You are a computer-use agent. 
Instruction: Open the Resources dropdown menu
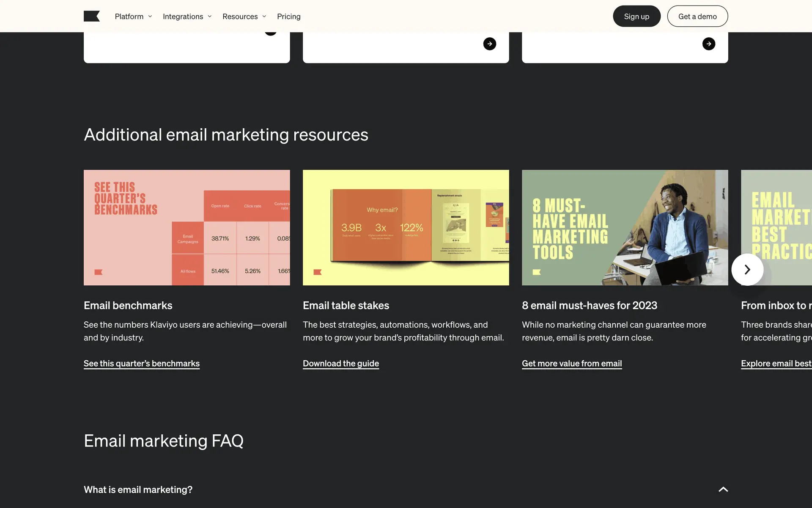click(244, 17)
